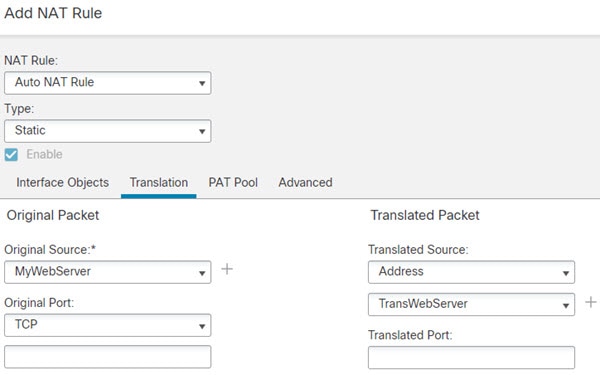Click the arrow on TCP protocol dropdown

(202, 326)
